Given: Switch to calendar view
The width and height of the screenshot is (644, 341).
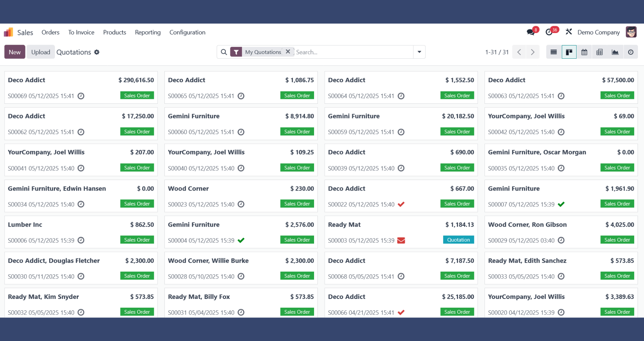Looking at the screenshot, I should [x=584, y=52].
